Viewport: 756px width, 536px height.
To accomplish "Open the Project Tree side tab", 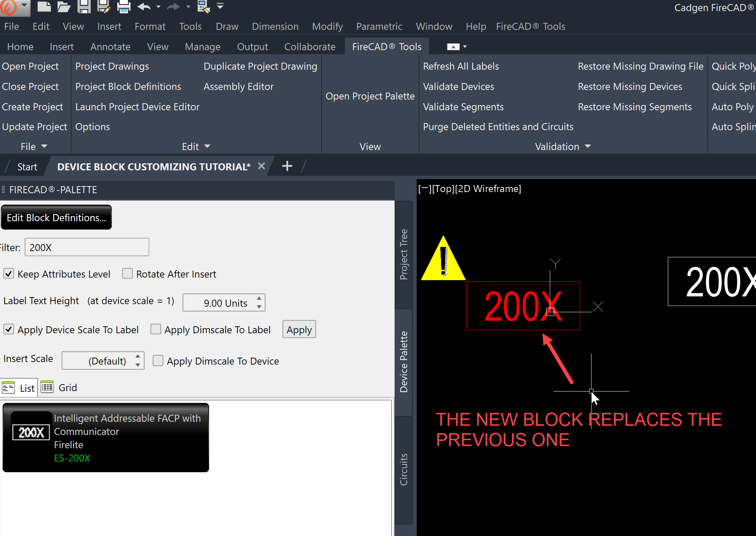I will click(404, 254).
